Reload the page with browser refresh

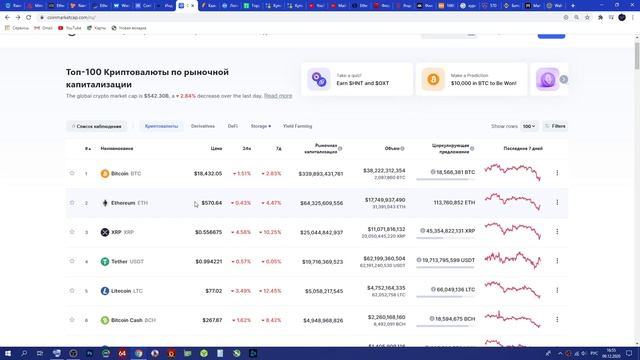29,18
